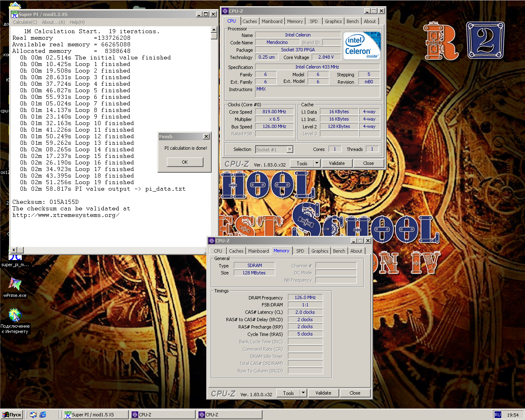
Task: Open CPU tab in lower CPU-Z window
Action: 218,251
